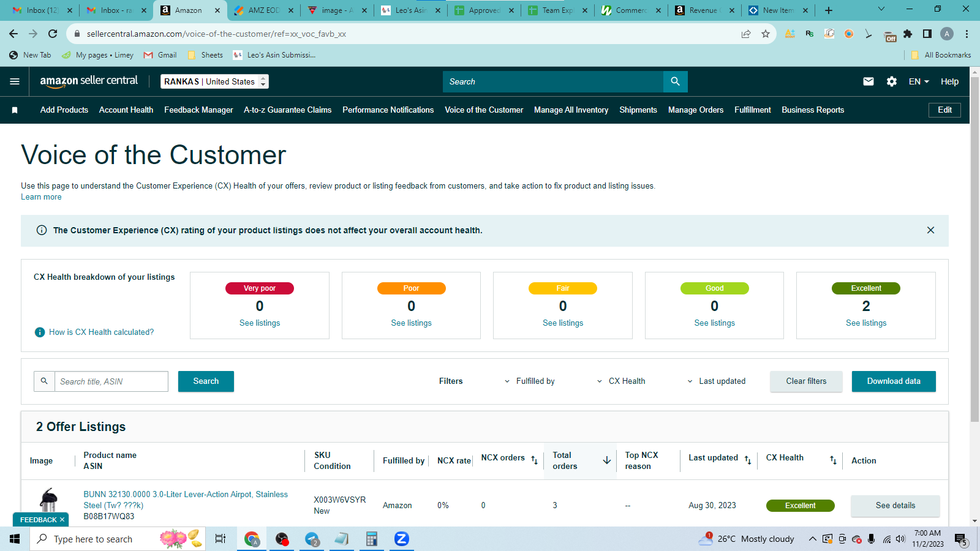Open the Gmail bookmark
This screenshot has width=980, height=551.
[x=160, y=55]
